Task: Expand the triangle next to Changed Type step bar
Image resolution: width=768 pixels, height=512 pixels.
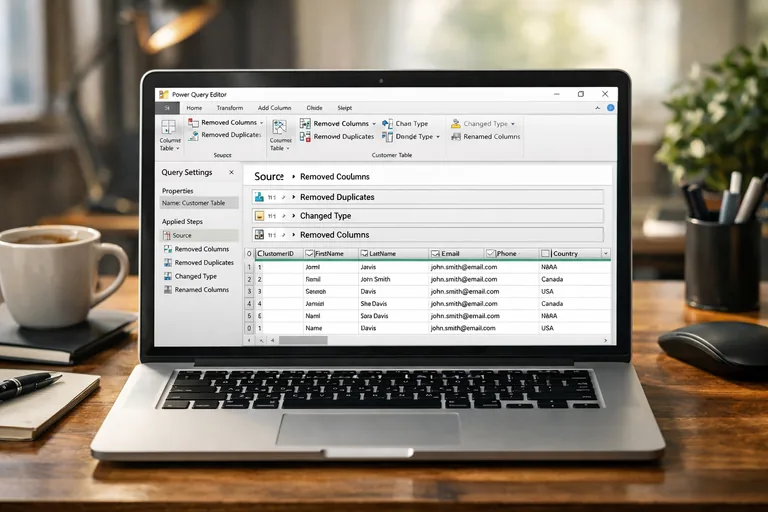Action: tap(293, 216)
